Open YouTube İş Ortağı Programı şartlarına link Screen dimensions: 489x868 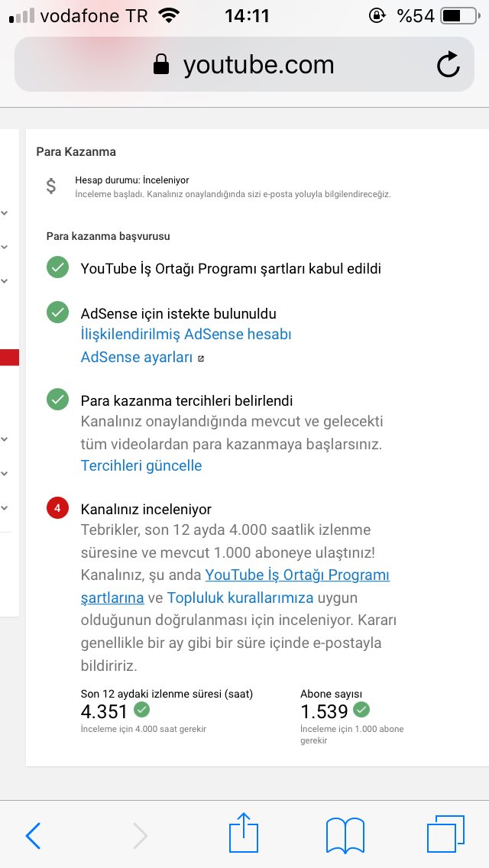[235, 586]
